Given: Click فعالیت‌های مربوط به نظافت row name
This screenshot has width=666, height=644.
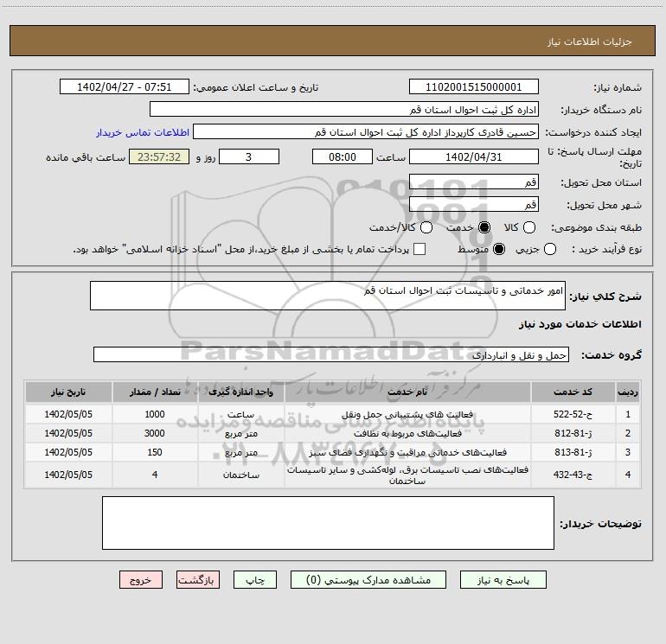Looking at the screenshot, I should pos(407,433).
